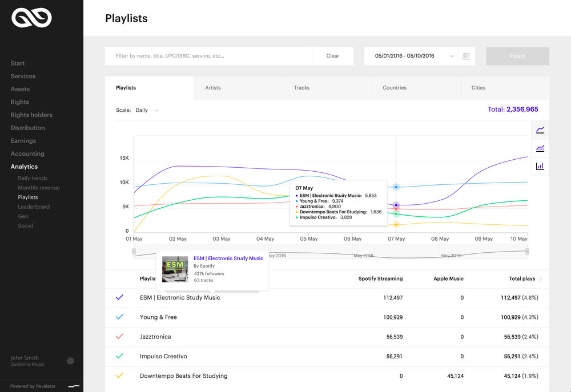Open Leaderboard submenu item
Image resolution: width=571 pixels, height=392 pixels.
pyautogui.click(x=34, y=207)
